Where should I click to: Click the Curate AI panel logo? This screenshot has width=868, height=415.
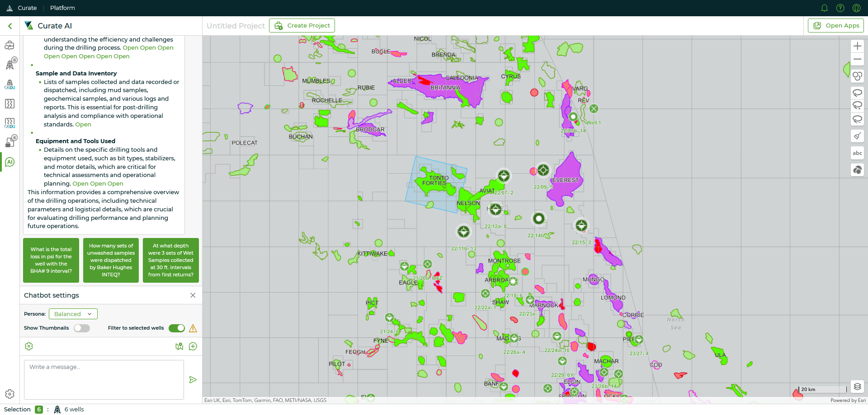tap(29, 26)
